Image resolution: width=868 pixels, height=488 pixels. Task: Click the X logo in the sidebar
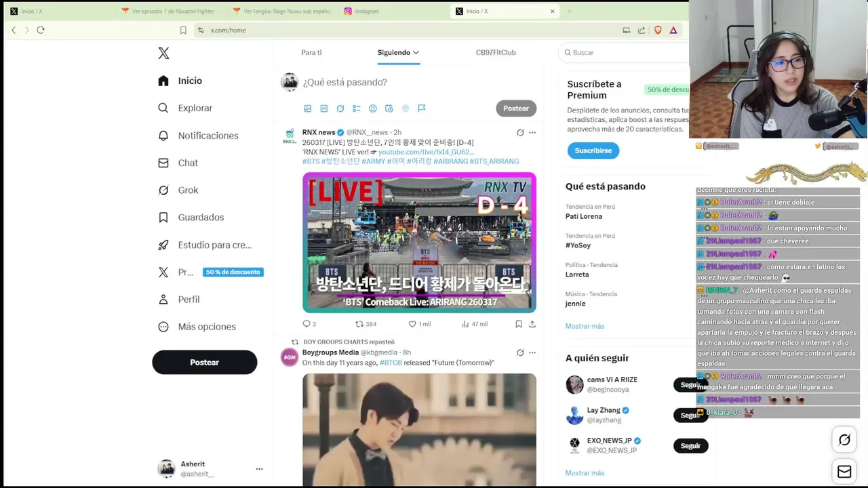163,53
